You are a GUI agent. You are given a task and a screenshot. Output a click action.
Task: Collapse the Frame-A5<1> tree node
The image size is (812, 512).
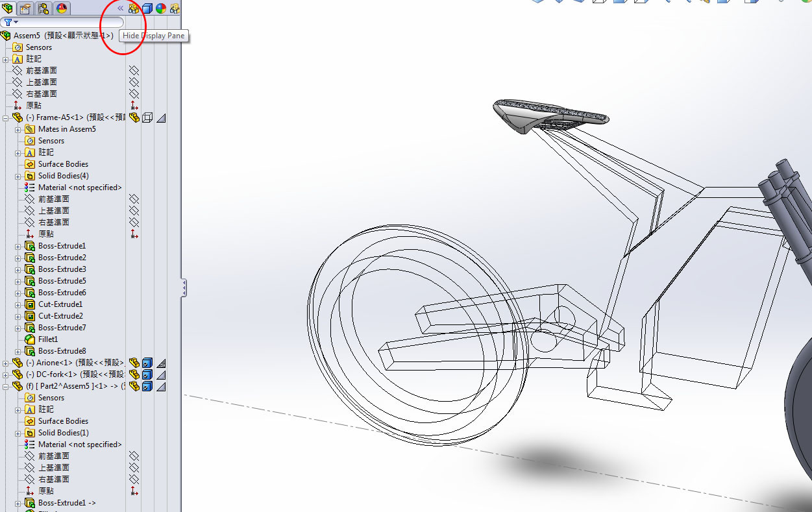coord(6,117)
